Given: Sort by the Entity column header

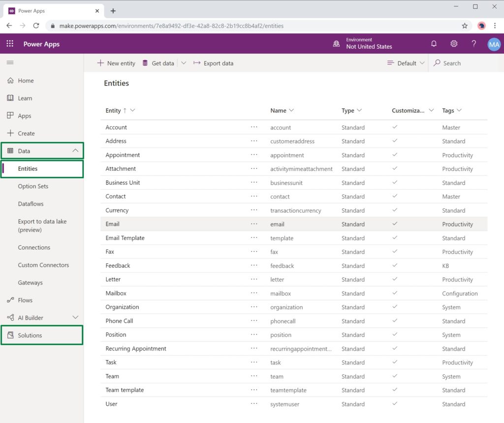Looking at the screenshot, I should (x=113, y=110).
